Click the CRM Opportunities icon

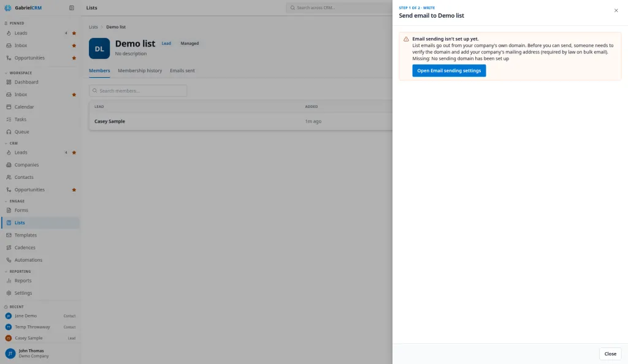click(x=9, y=189)
